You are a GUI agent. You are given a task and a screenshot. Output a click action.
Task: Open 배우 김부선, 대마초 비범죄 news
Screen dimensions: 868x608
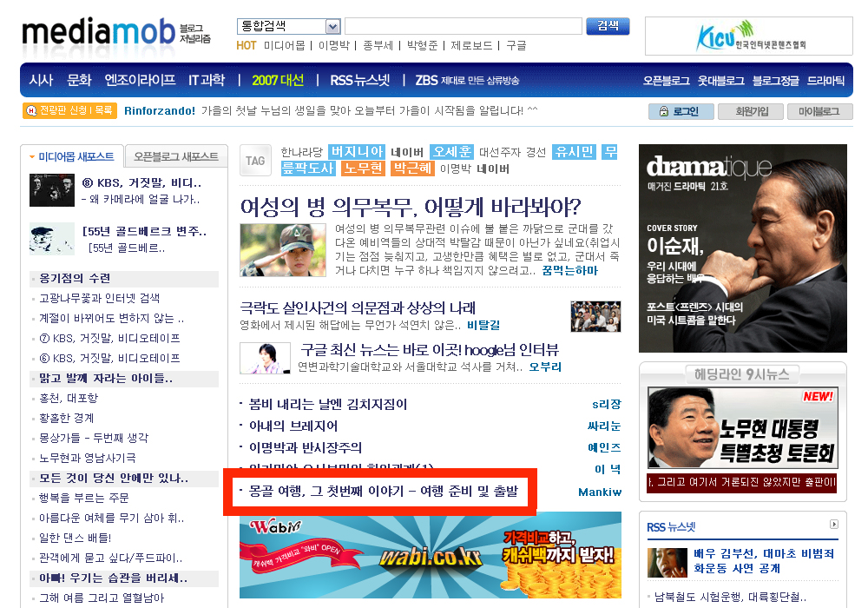(x=764, y=560)
